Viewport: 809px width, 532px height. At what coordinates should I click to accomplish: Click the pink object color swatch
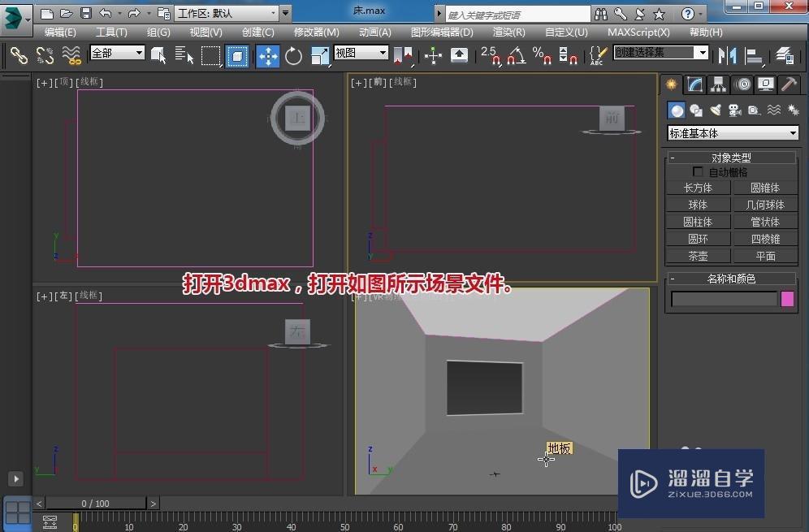coord(787,299)
